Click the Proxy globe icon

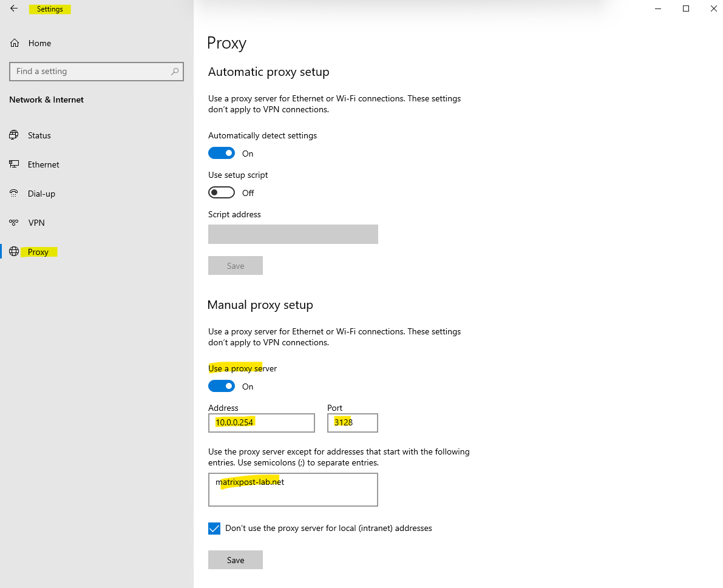(15, 252)
